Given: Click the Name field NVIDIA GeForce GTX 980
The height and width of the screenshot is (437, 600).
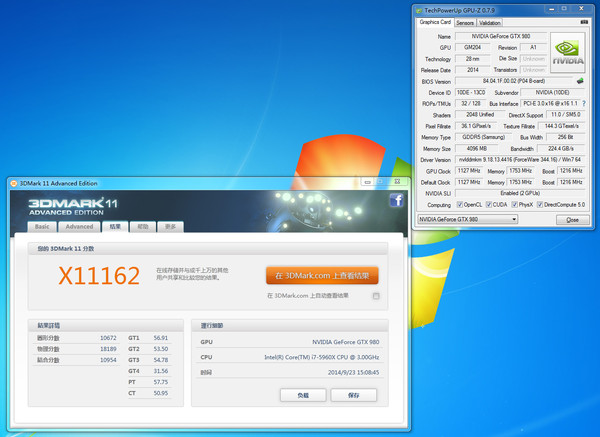Looking at the screenshot, I should tap(501, 36).
